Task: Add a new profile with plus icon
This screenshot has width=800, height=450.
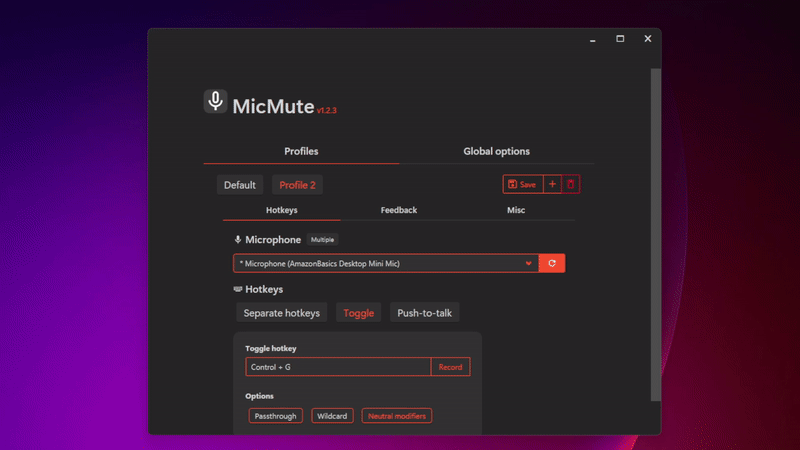Action: point(552,184)
